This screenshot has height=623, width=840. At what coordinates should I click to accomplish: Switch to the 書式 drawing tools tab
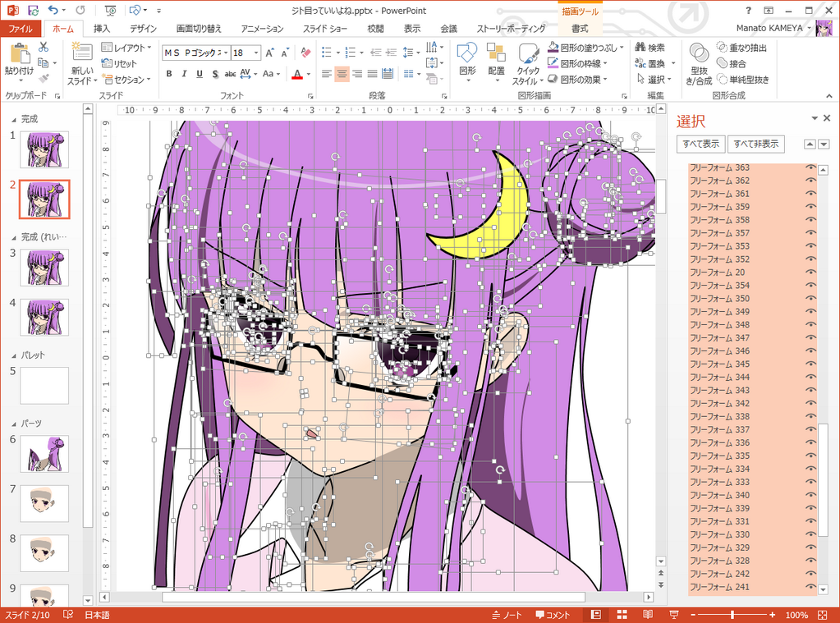click(x=580, y=29)
